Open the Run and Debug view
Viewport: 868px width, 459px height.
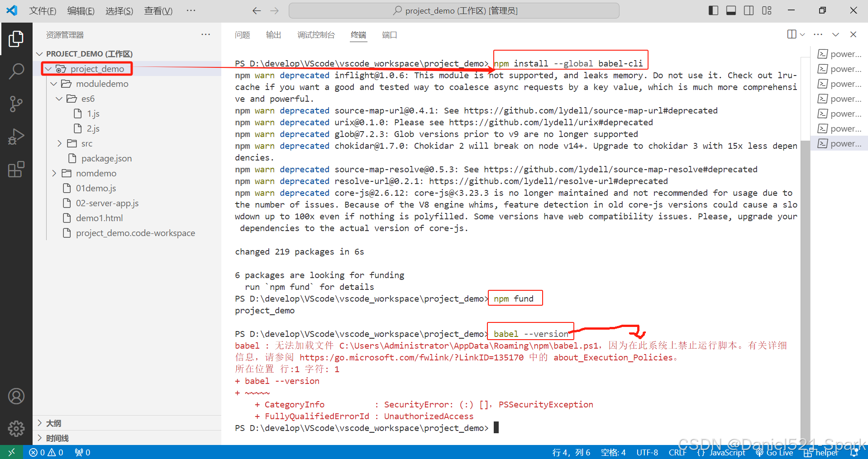coord(16,136)
